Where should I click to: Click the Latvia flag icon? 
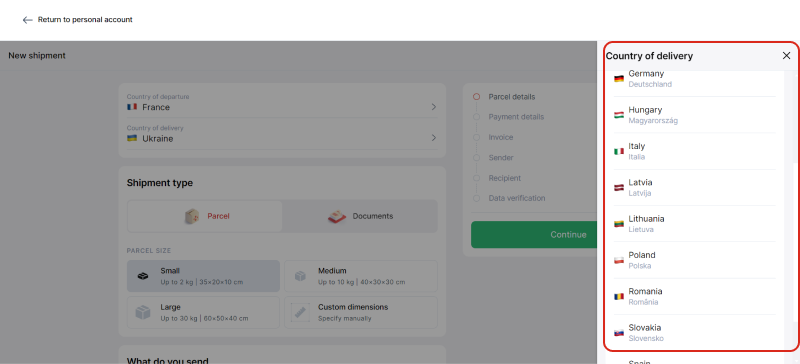coord(619,187)
